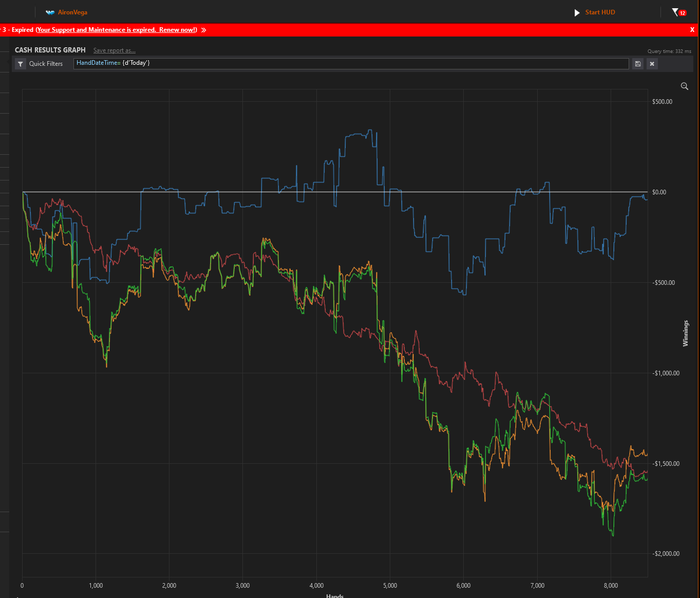Dismiss the red expired banner

click(x=692, y=30)
